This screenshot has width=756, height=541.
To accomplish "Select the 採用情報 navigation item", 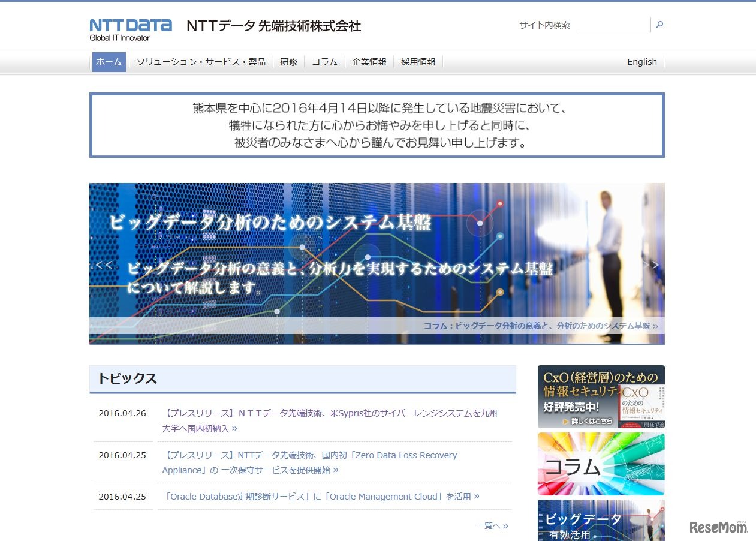I will pyautogui.click(x=418, y=61).
